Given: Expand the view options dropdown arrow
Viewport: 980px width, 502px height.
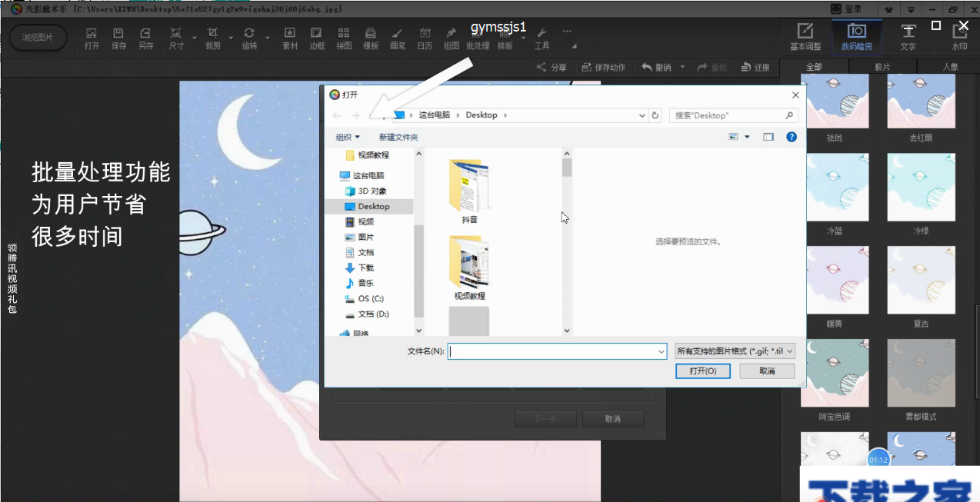Looking at the screenshot, I should [747, 137].
